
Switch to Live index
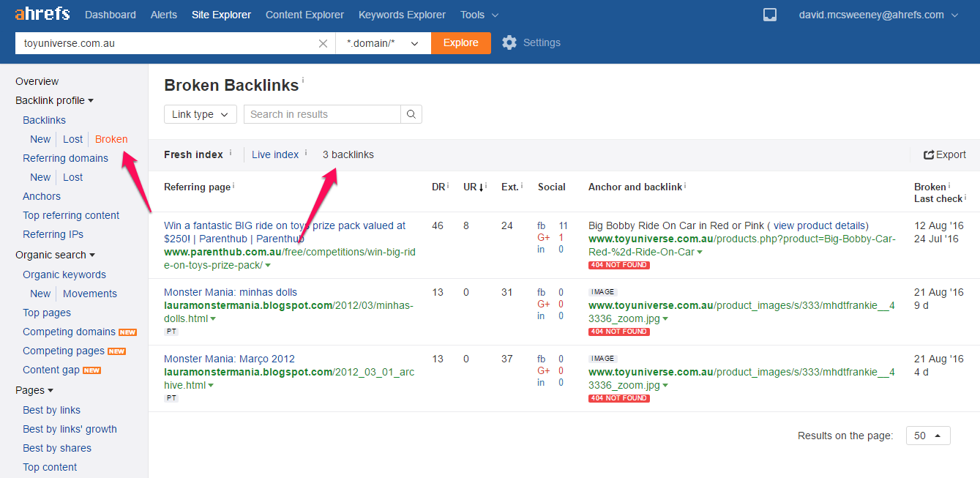[x=275, y=154]
